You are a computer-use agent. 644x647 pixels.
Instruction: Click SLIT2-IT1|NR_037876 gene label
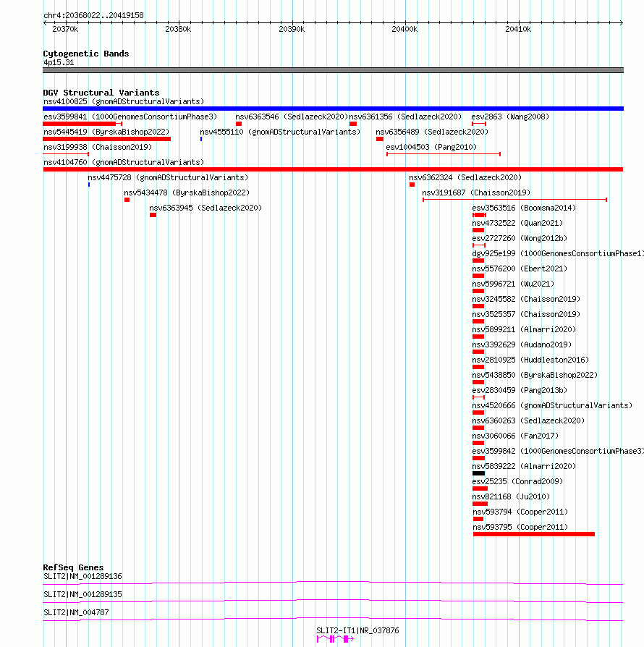click(357, 631)
